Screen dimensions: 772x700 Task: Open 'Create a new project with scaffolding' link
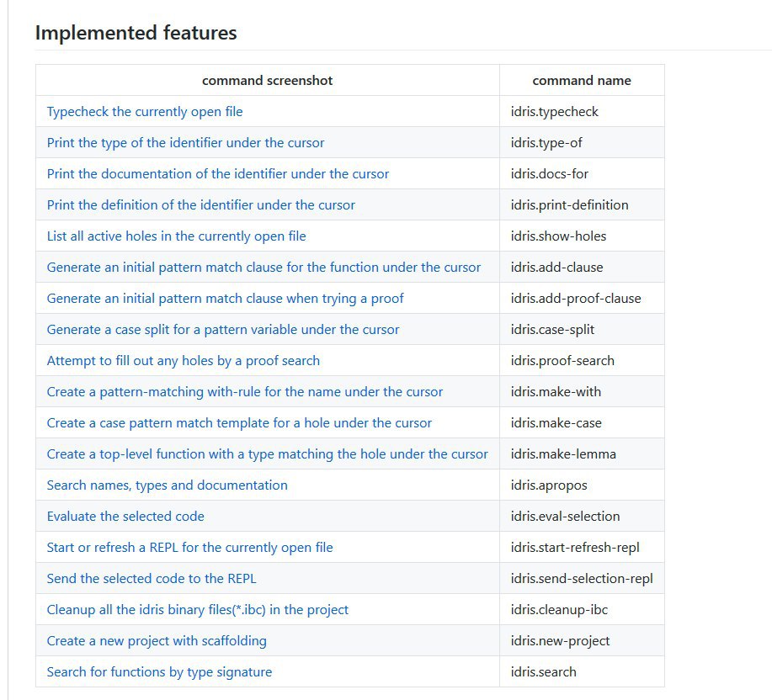click(157, 641)
